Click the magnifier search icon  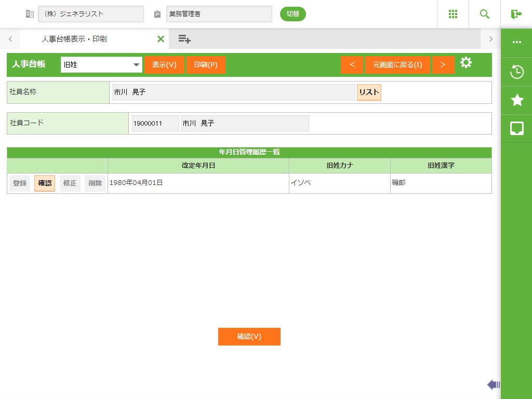click(x=485, y=14)
